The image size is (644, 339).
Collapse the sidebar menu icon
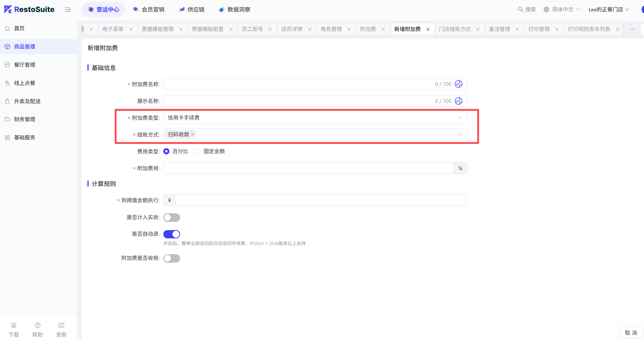click(67, 9)
